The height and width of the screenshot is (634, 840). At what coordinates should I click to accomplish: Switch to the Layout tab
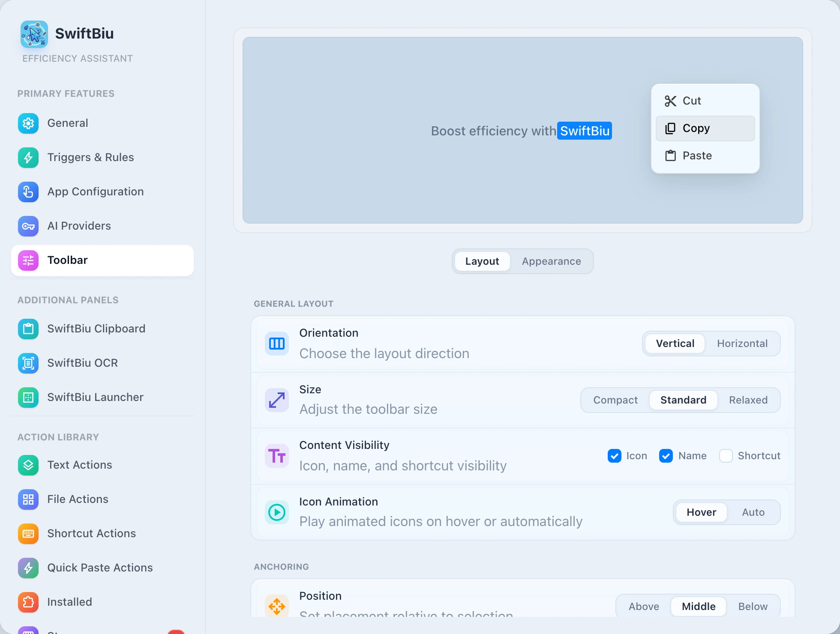pyautogui.click(x=482, y=261)
